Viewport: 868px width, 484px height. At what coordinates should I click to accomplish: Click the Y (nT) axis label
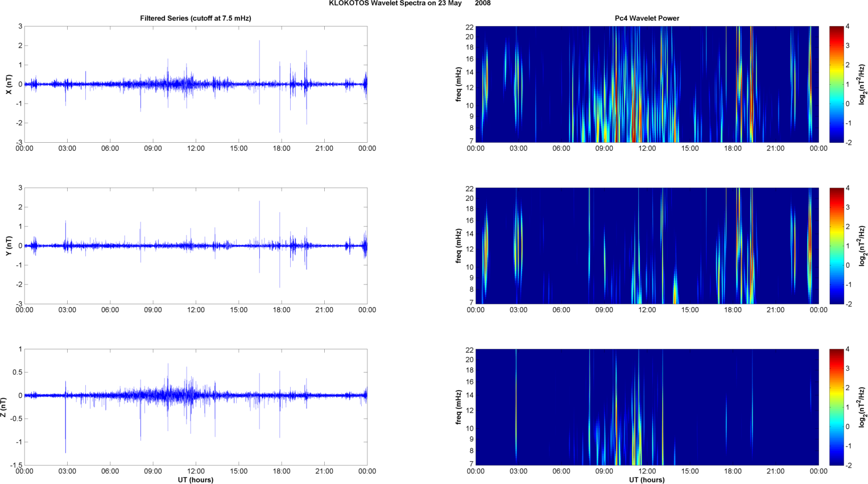tap(9, 246)
